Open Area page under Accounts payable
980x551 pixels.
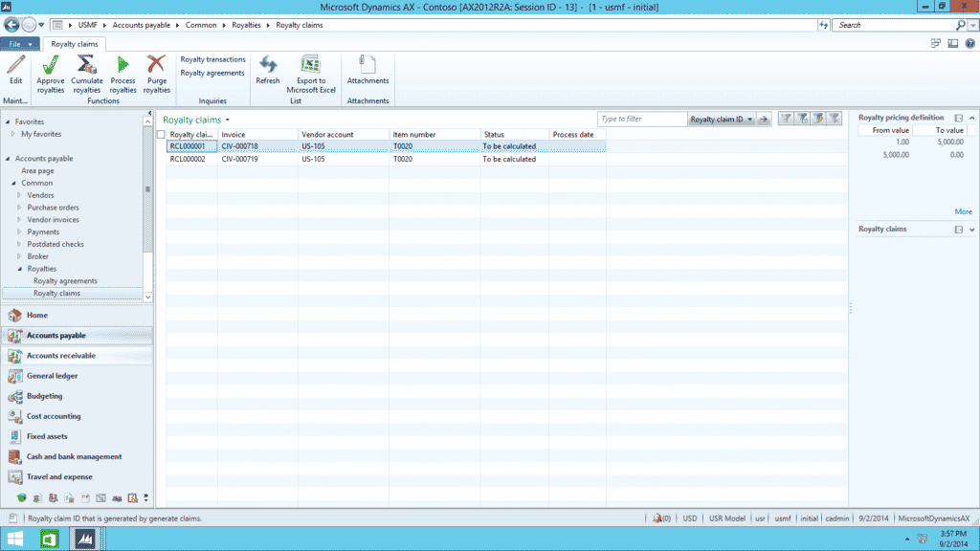(x=37, y=170)
